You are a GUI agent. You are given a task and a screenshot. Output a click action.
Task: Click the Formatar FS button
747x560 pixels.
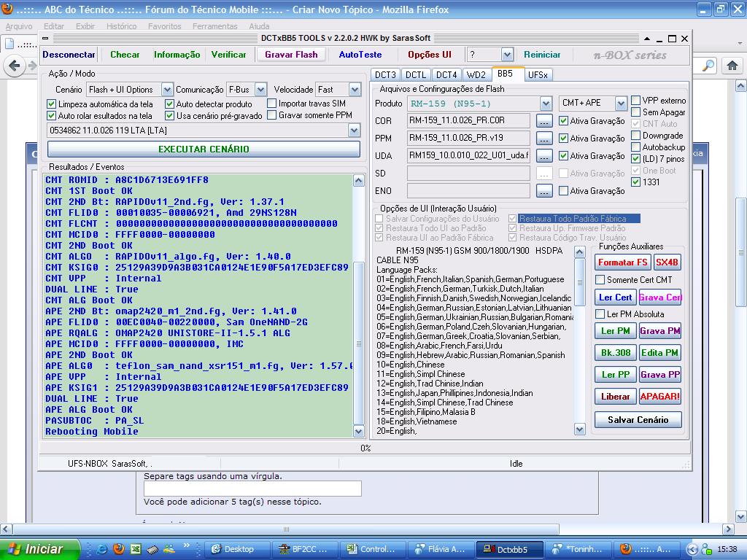[x=623, y=262]
